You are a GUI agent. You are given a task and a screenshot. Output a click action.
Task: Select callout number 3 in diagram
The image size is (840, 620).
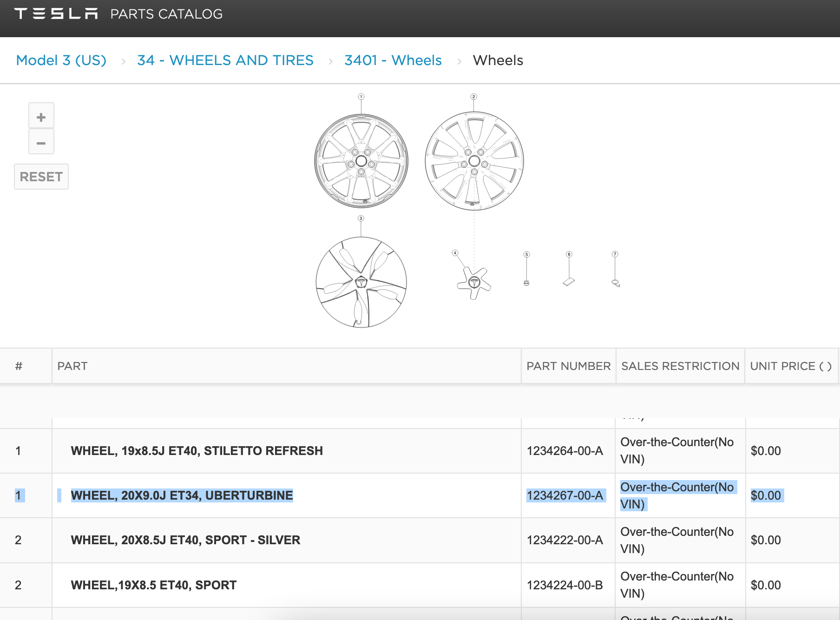[361, 218]
